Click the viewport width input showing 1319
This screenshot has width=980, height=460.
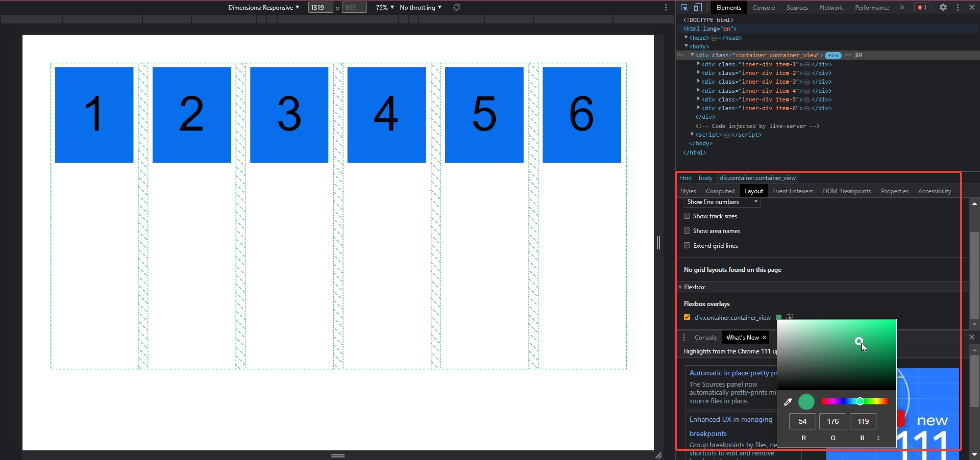pos(320,7)
